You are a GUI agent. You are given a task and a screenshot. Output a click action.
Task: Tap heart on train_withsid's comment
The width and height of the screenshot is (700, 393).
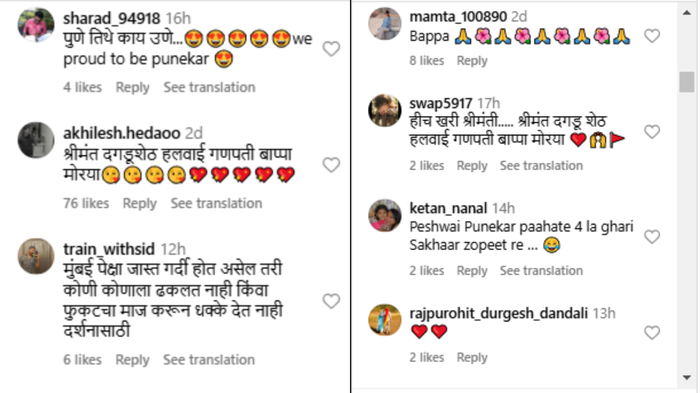(x=331, y=301)
